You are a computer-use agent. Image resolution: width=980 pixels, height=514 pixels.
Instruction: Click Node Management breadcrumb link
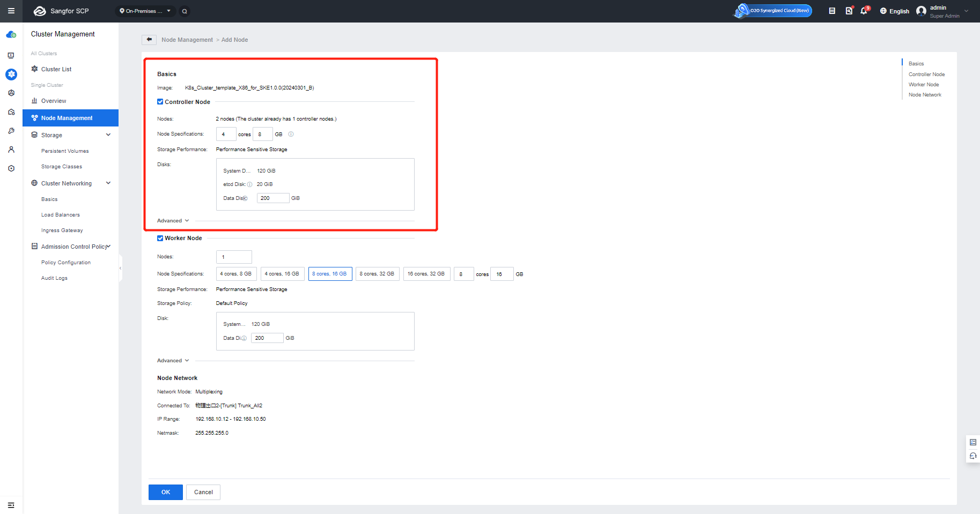click(187, 40)
